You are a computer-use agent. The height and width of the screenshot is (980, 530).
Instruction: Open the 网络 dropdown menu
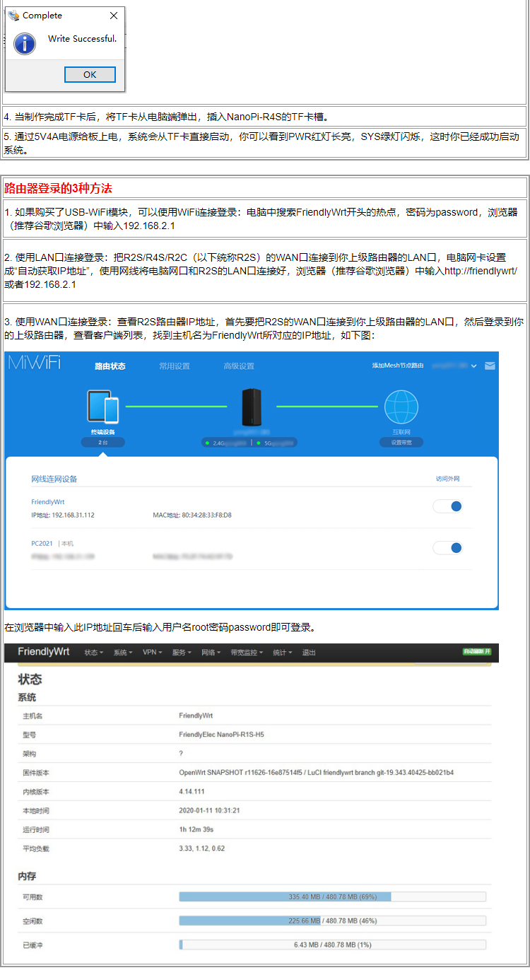(x=211, y=653)
